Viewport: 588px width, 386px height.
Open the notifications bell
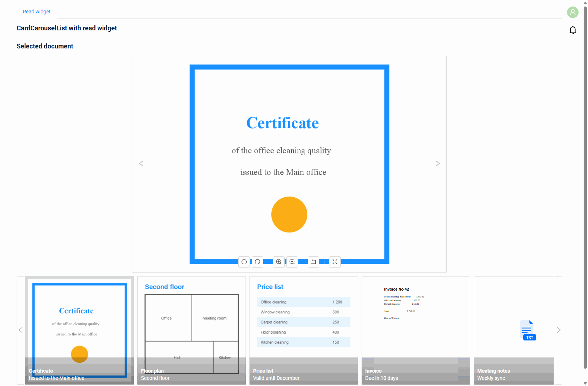click(573, 30)
